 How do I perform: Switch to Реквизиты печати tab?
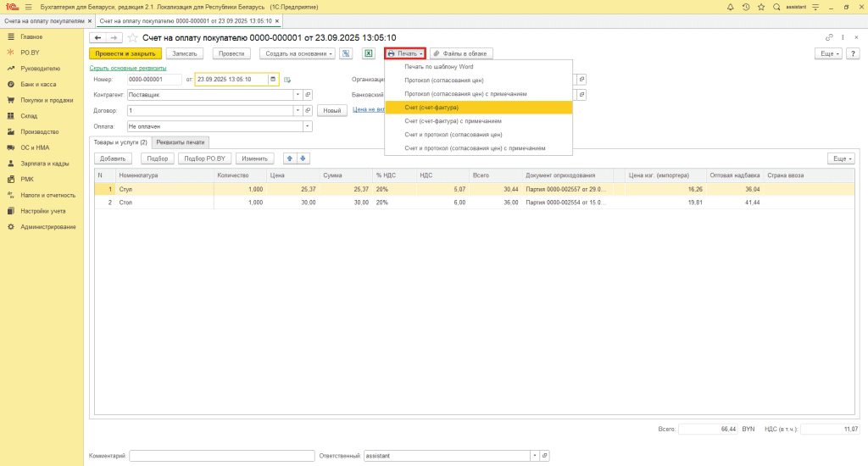[x=181, y=142]
